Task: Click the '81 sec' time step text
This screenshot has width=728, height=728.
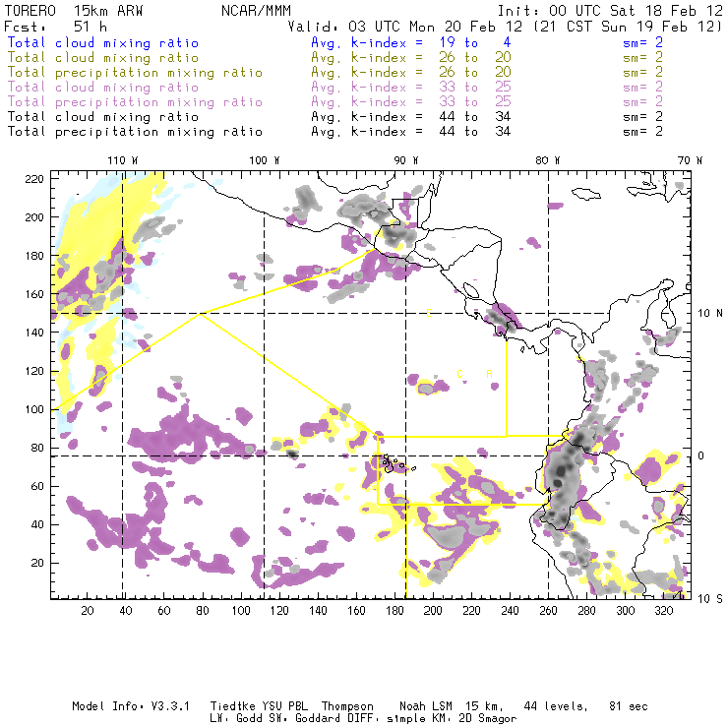Action: pos(629,706)
